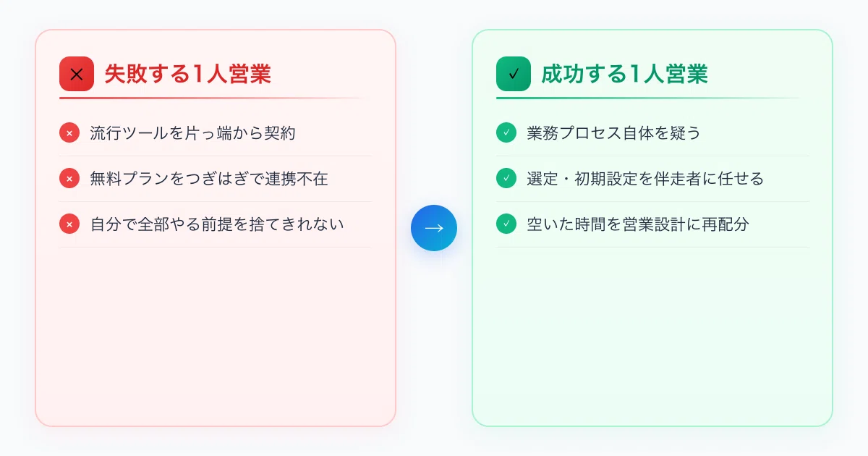This screenshot has width=868, height=456.
Task: Click the green checkmark badge beside 成功する1人営業
Action: click(514, 74)
